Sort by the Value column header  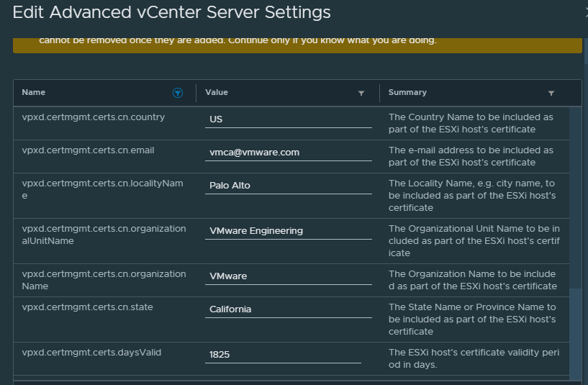click(217, 93)
